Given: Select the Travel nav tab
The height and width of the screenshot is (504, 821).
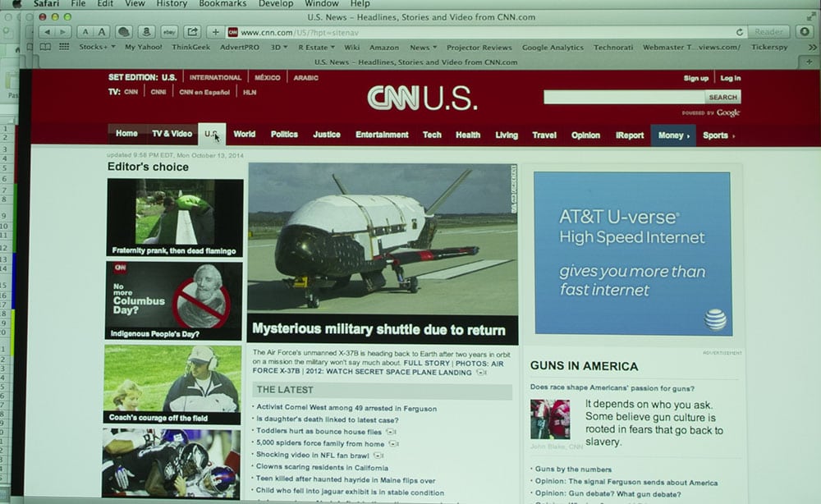Looking at the screenshot, I should click(x=544, y=135).
